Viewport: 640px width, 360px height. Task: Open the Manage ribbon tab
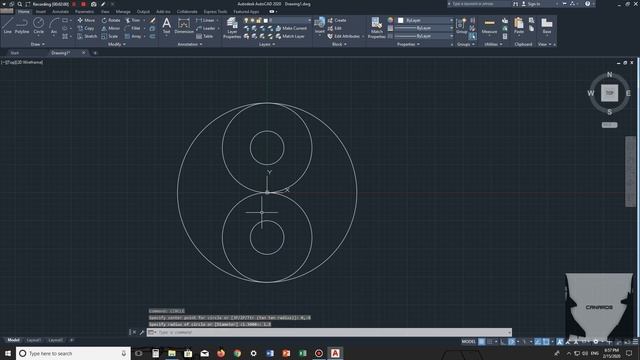coord(123,11)
